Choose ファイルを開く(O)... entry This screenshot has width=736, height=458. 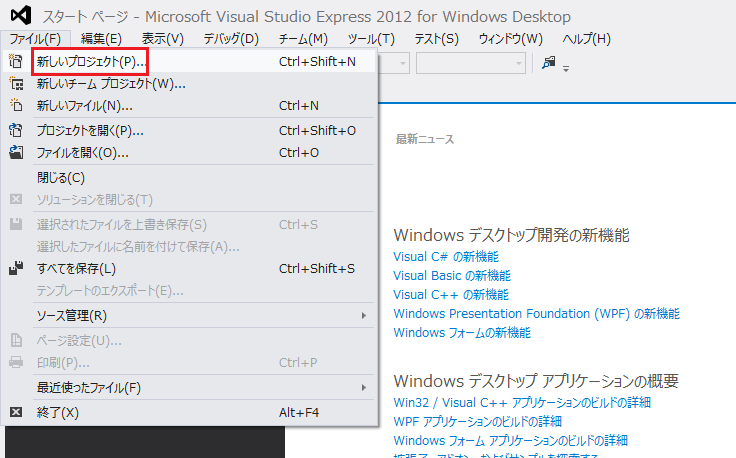pyautogui.click(x=190, y=153)
